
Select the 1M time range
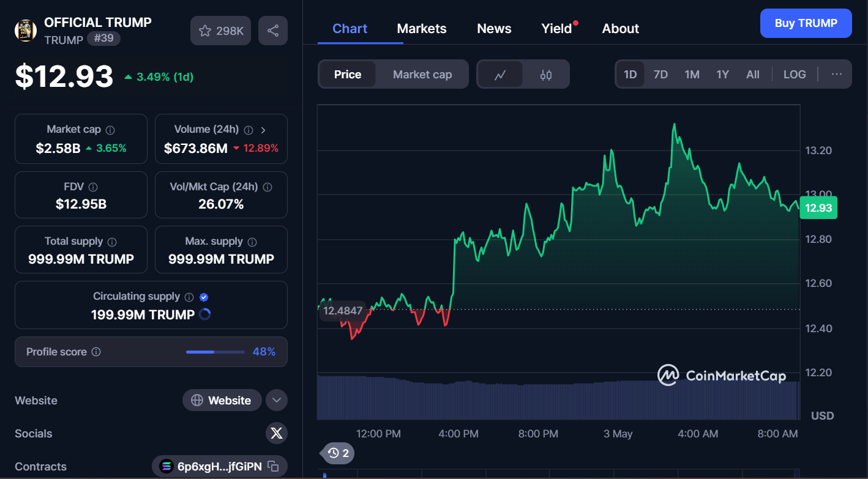tap(692, 75)
